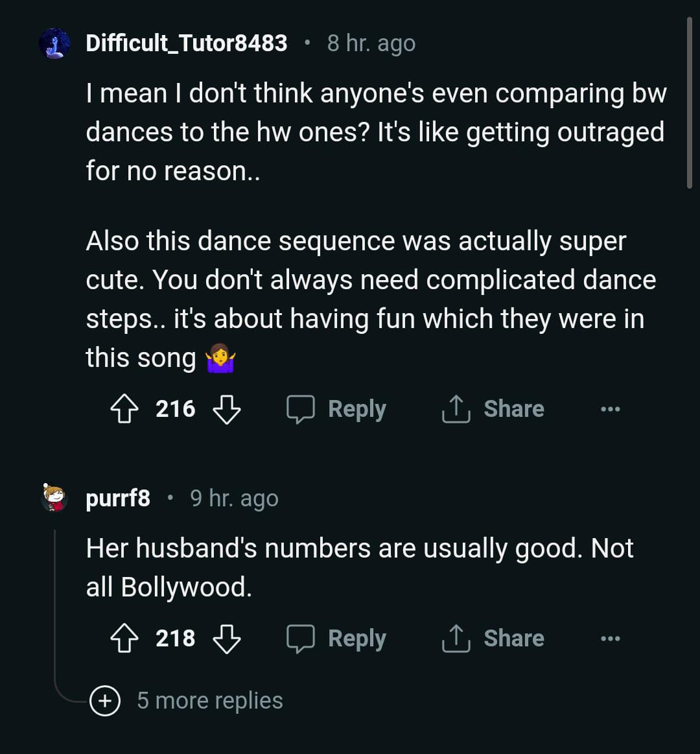Click the "9 hr. ago" timestamp

point(234,499)
